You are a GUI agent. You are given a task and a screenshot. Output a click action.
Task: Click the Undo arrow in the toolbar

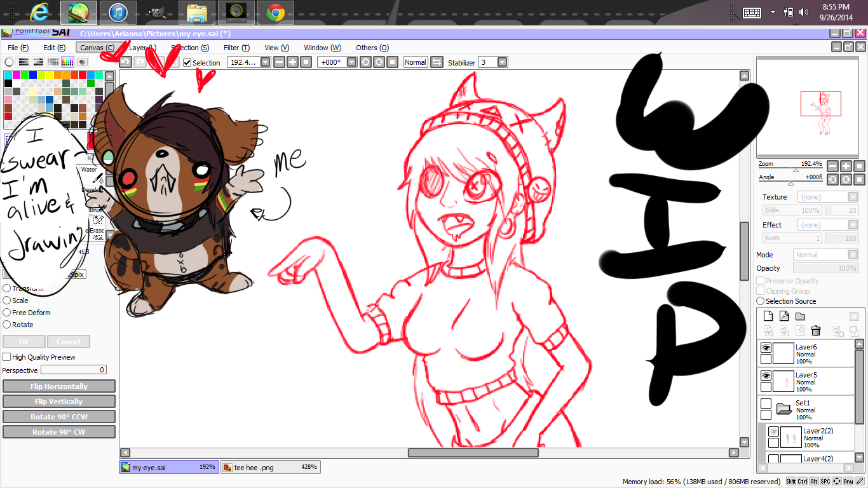tap(125, 62)
